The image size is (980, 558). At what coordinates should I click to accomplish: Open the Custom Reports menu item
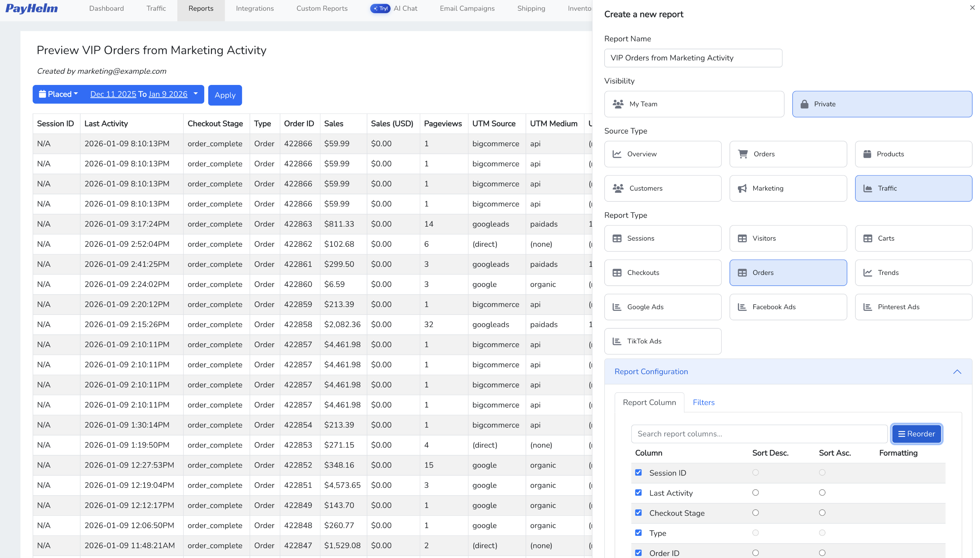[x=321, y=8]
